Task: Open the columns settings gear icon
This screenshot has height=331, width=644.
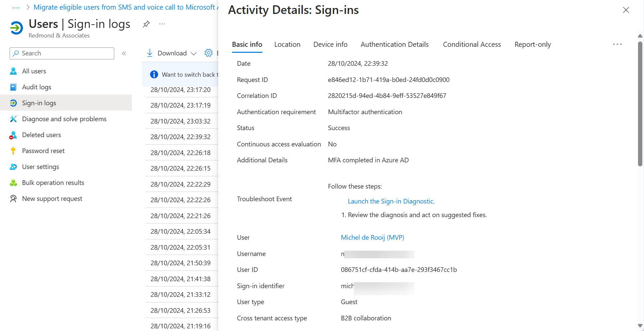Action: (x=208, y=52)
